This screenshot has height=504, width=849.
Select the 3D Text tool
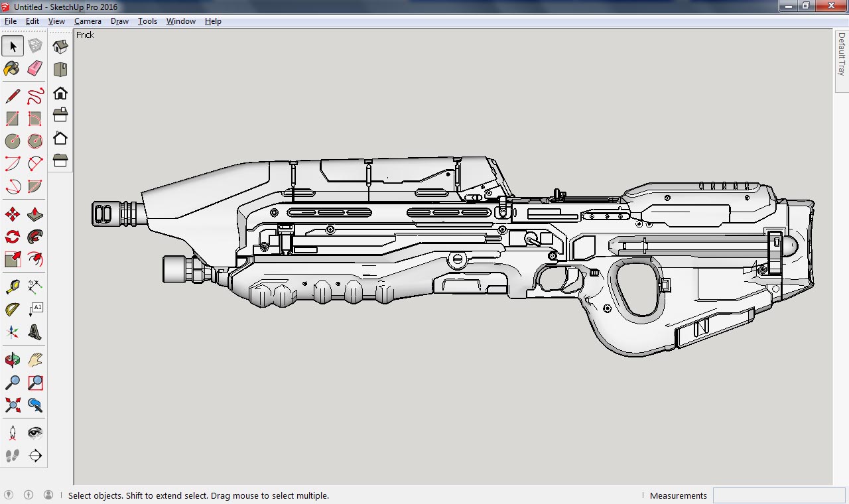[35, 332]
